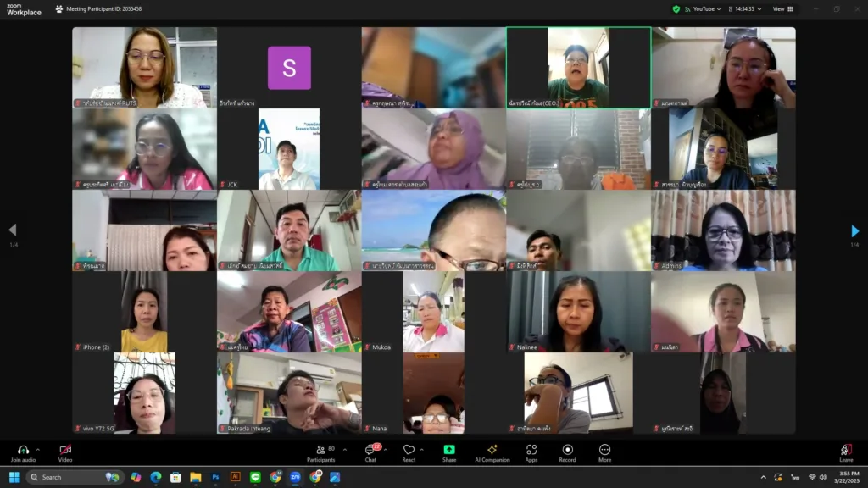The height and width of the screenshot is (488, 868).
Task: Open the More options menu
Action: coord(604,450)
